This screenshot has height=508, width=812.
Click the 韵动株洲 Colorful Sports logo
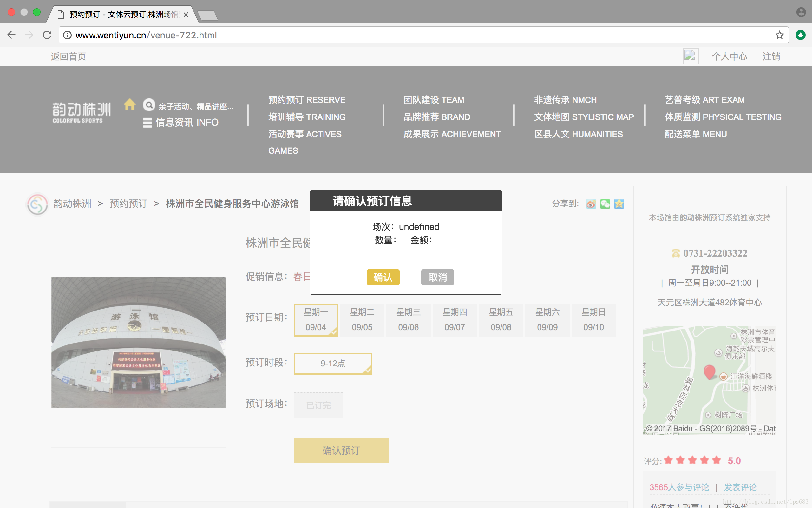82,112
